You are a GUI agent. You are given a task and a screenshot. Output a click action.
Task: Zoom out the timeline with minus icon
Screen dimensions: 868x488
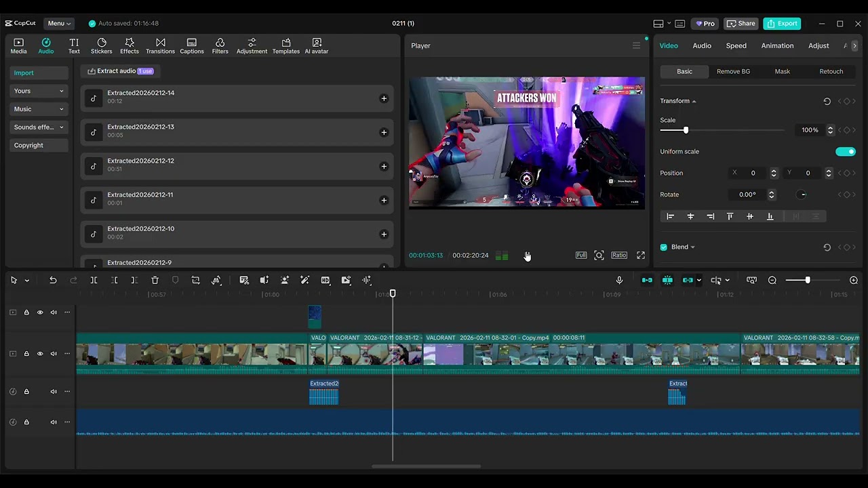772,280
